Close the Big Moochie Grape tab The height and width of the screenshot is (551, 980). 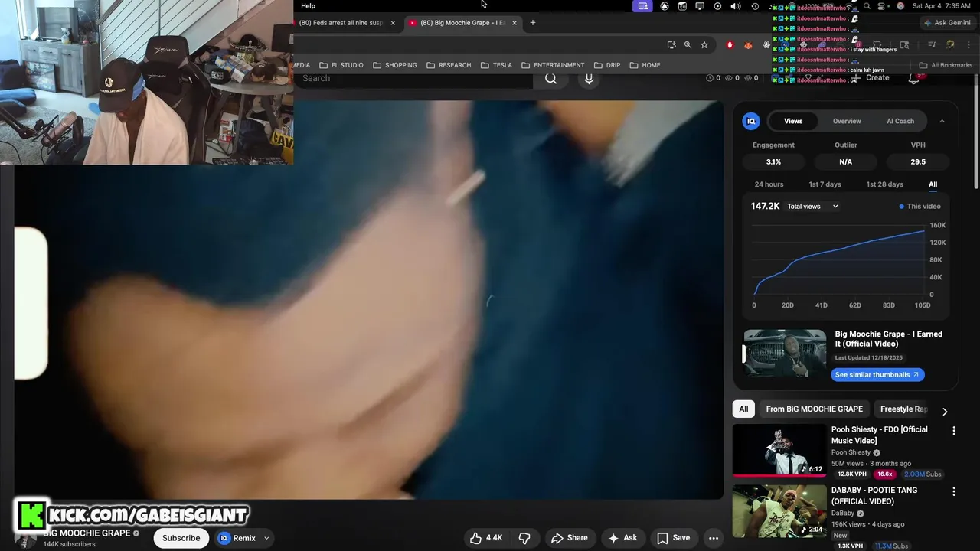(514, 23)
